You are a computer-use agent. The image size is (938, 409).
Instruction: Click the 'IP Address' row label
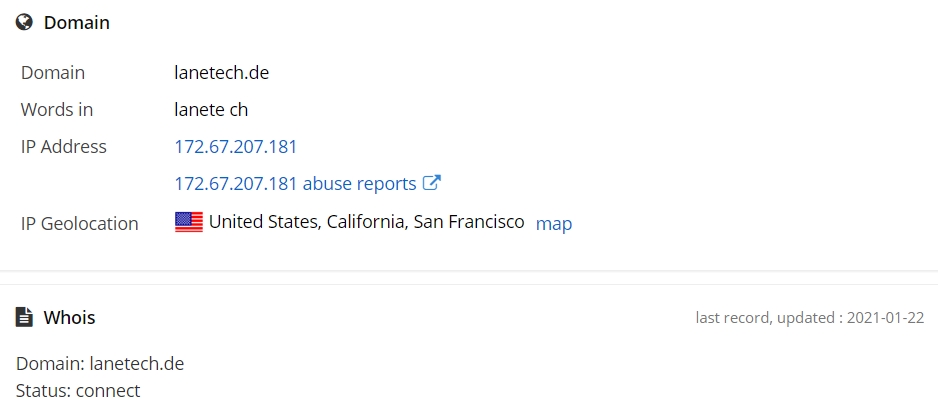click(x=63, y=146)
